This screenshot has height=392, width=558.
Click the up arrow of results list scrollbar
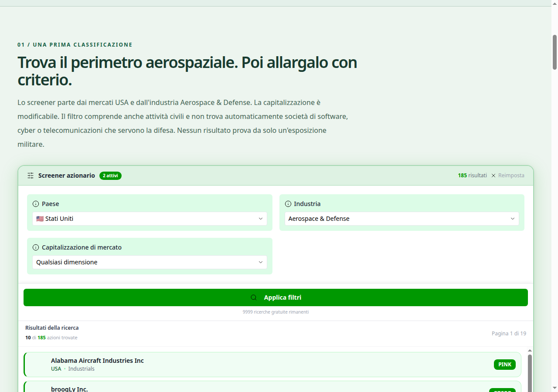pos(530,351)
